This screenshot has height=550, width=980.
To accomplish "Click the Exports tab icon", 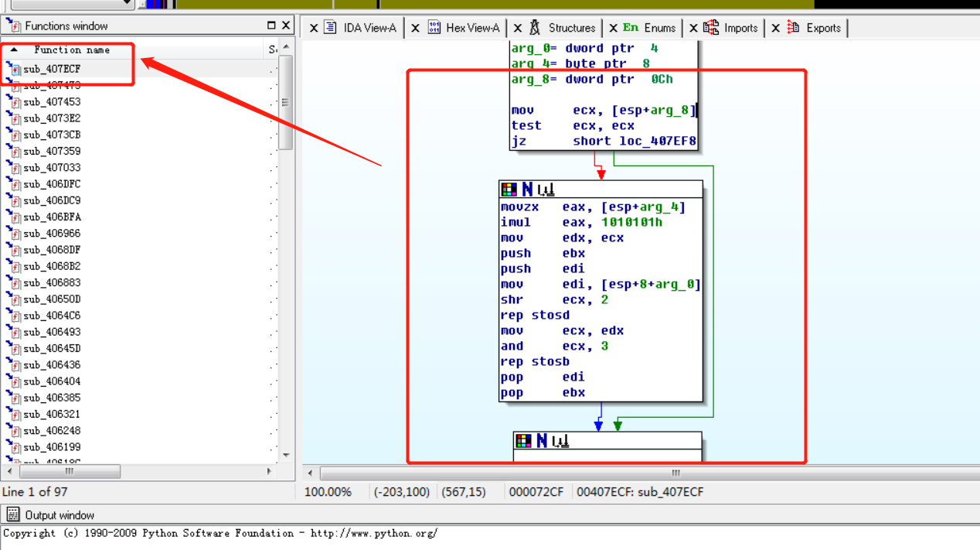I will (793, 27).
